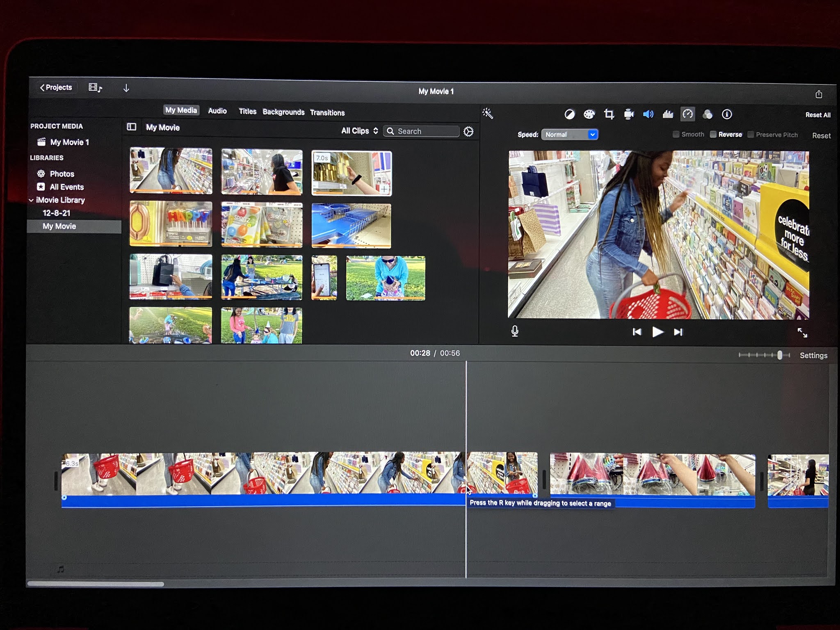Adjust the timeline zoom slider
Viewport: 840px width, 630px height.
(779, 355)
